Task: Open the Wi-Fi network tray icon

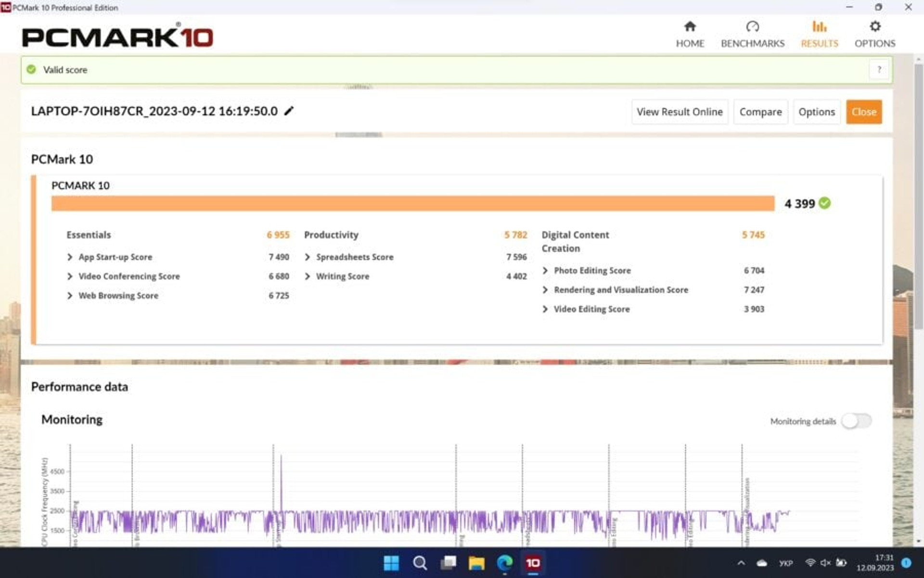Action: (x=810, y=563)
